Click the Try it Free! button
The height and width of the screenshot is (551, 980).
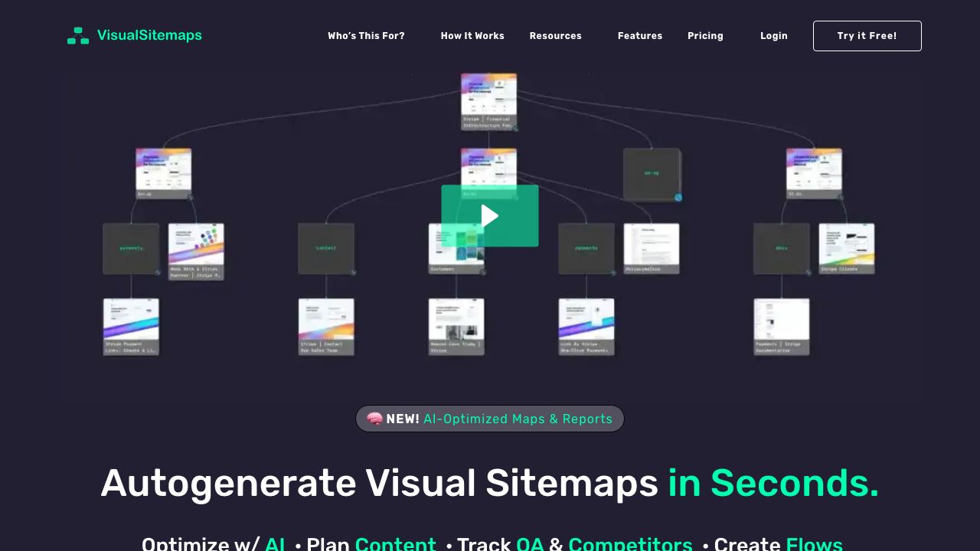[x=867, y=36]
